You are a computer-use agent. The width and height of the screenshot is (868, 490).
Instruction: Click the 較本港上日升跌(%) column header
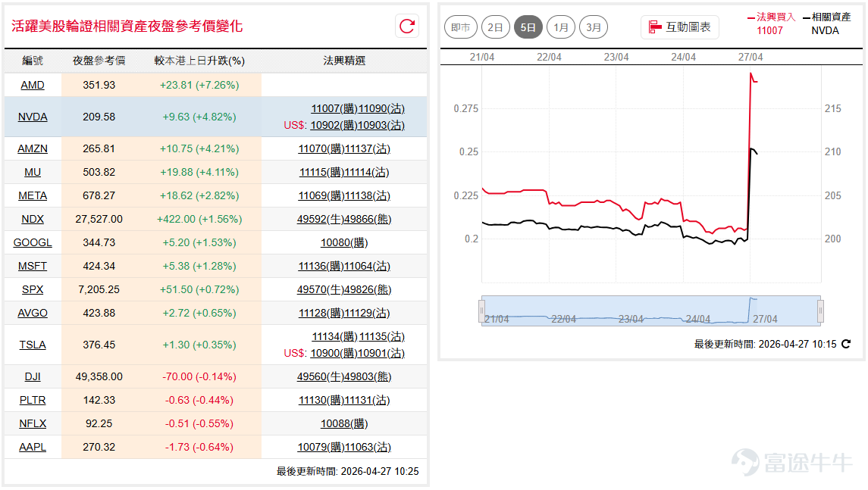pyautogui.click(x=199, y=61)
